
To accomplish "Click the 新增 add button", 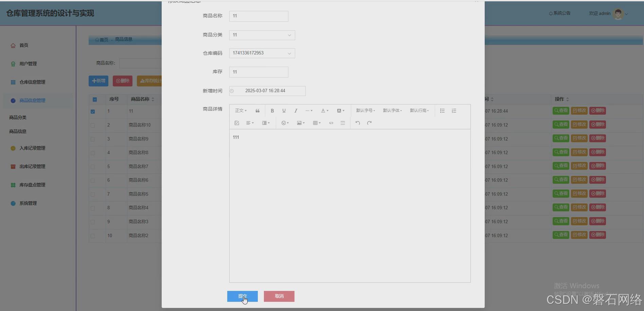I will 99,81.
